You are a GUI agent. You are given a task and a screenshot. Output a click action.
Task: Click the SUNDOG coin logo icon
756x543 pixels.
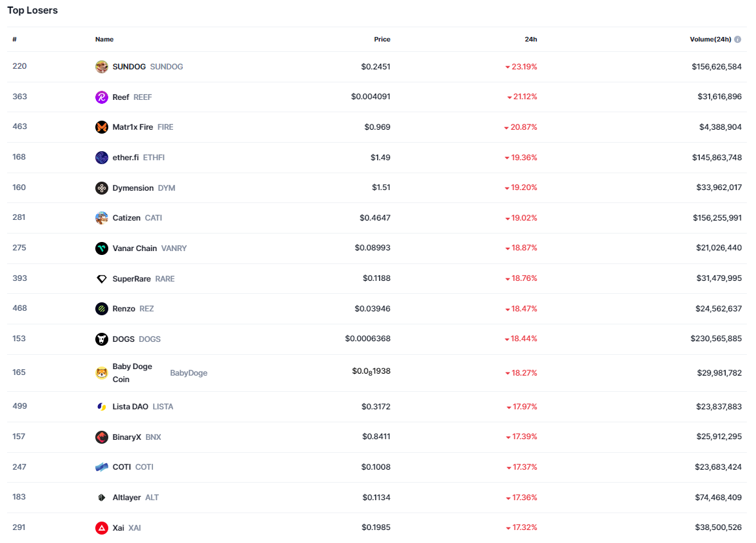(102, 67)
